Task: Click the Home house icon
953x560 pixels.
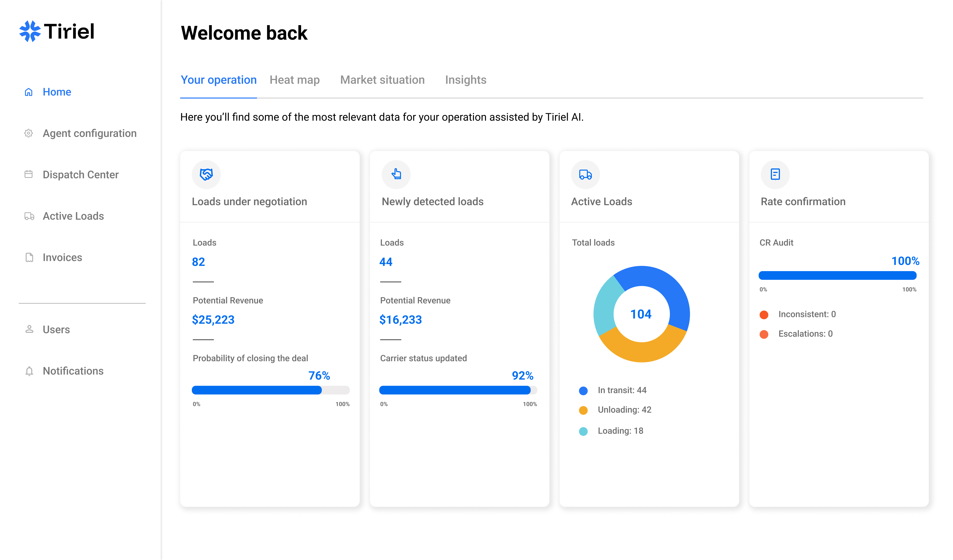Action: [x=29, y=92]
